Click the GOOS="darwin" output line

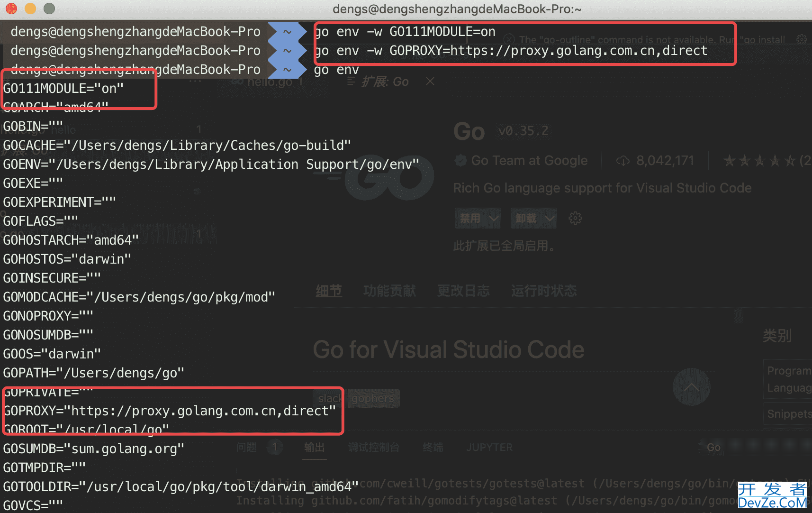pos(52,354)
